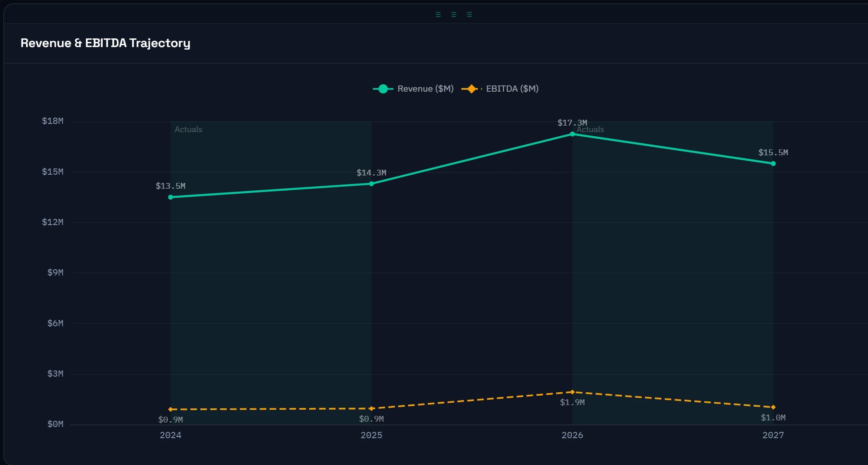Viewport: 868px width, 465px height.
Task: Click the rightmost drag-handle icon above the title
Action: point(469,14)
